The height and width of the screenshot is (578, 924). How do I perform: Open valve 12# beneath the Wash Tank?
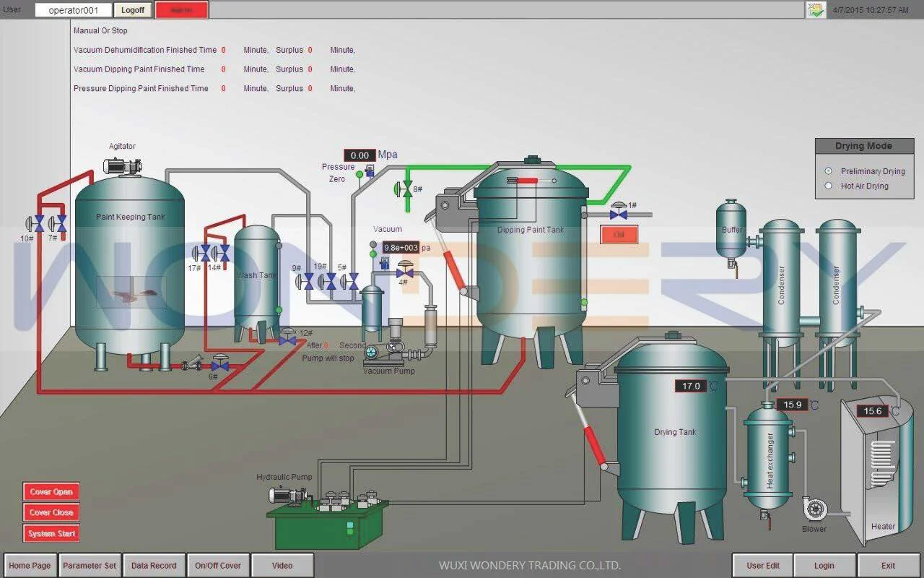pyautogui.click(x=287, y=340)
